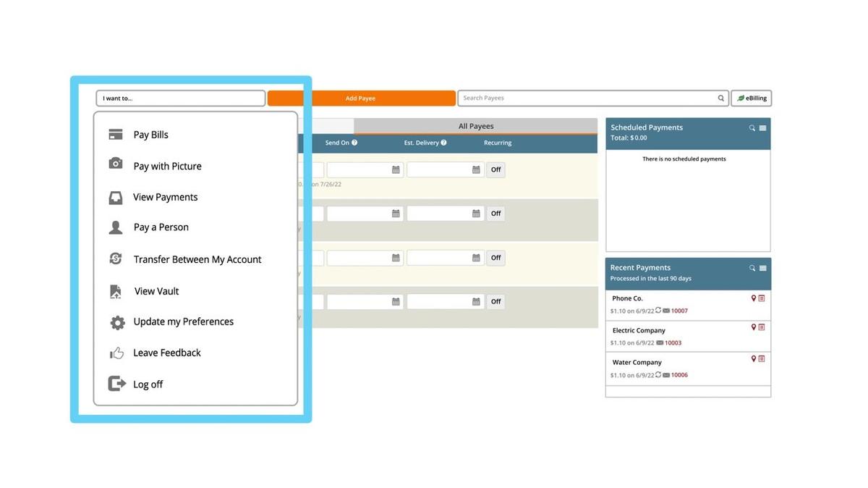Click the Water Company map pin icon
The height and width of the screenshot is (488, 868).
point(753,358)
